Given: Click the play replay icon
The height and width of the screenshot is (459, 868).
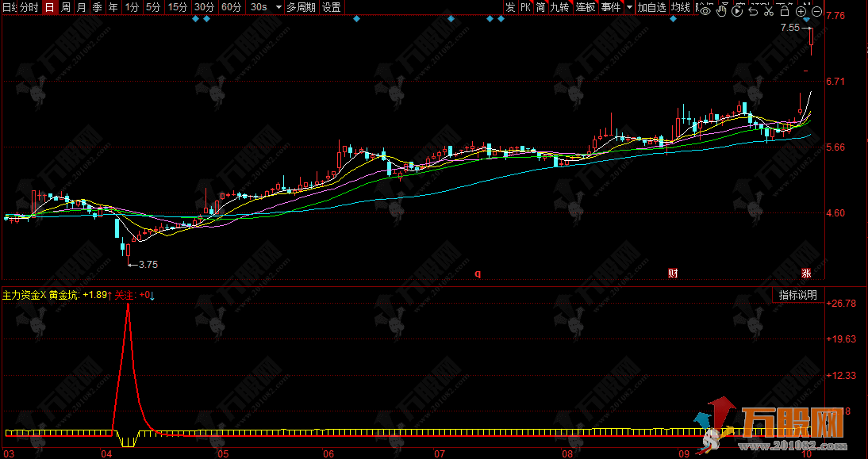Looking at the screenshot, I should (x=737, y=11).
